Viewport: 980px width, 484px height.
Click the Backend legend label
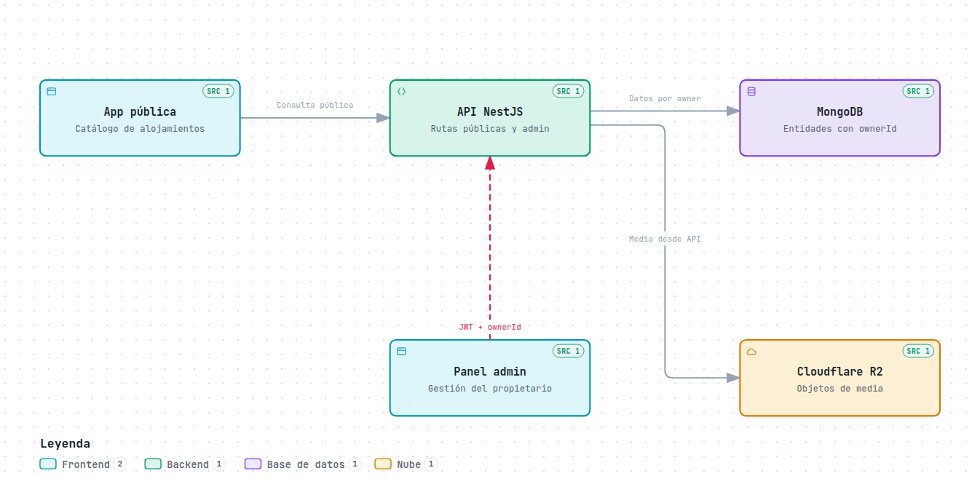[188, 464]
